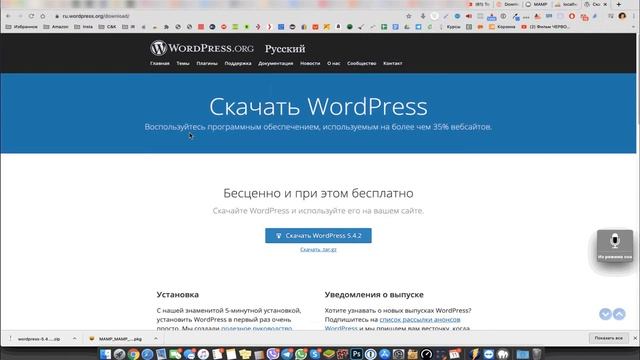Open a new browser tab
Viewport: 640px width, 360px height.
[x=619, y=4]
